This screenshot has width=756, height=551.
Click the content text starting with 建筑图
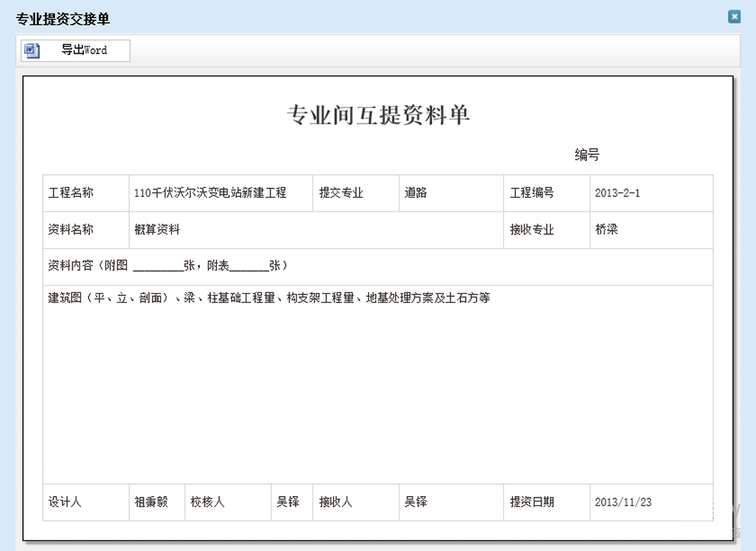coord(269,298)
